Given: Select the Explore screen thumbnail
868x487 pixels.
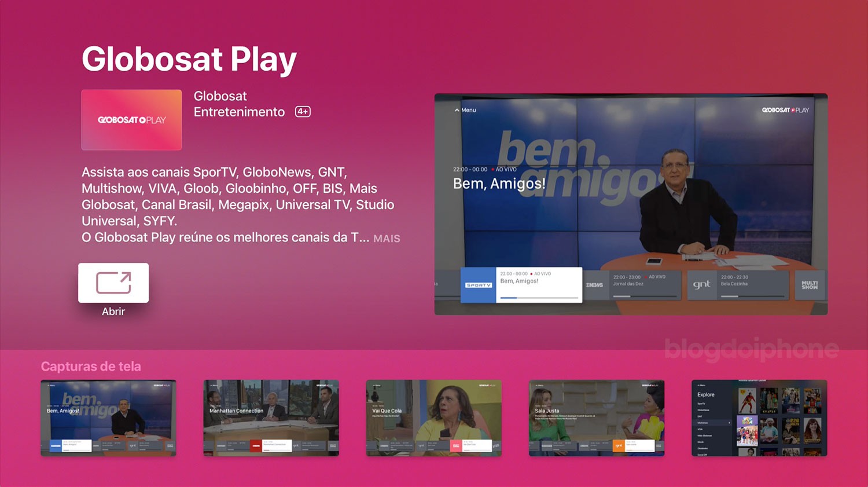Looking at the screenshot, I should pos(759,418).
